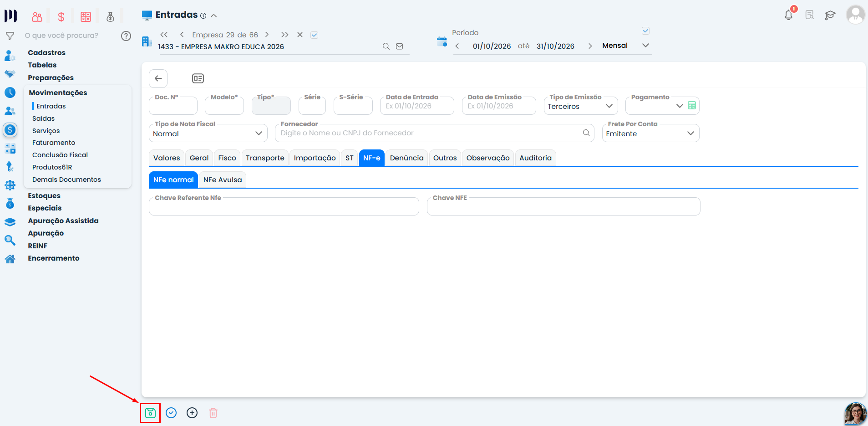The image size is (868, 426).
Task: Open the Tipo de Nota Fiscal dropdown
Action: click(208, 133)
